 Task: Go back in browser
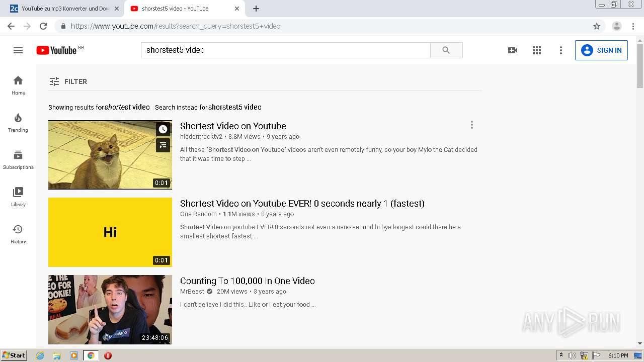[x=11, y=26]
